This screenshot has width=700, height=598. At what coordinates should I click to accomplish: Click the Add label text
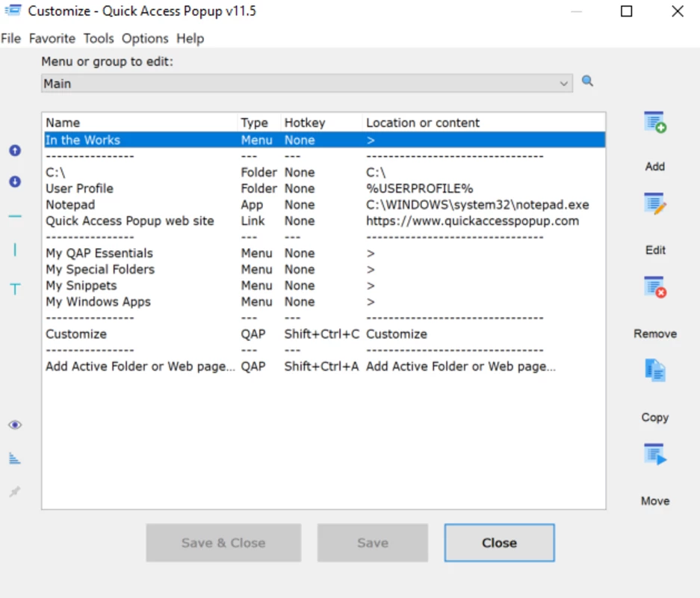tap(655, 167)
